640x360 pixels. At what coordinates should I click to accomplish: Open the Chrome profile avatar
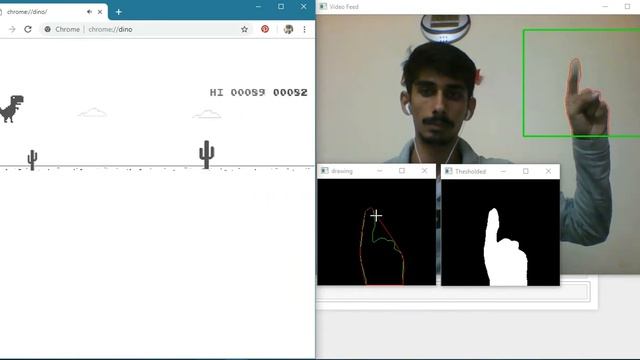pyautogui.click(x=288, y=29)
